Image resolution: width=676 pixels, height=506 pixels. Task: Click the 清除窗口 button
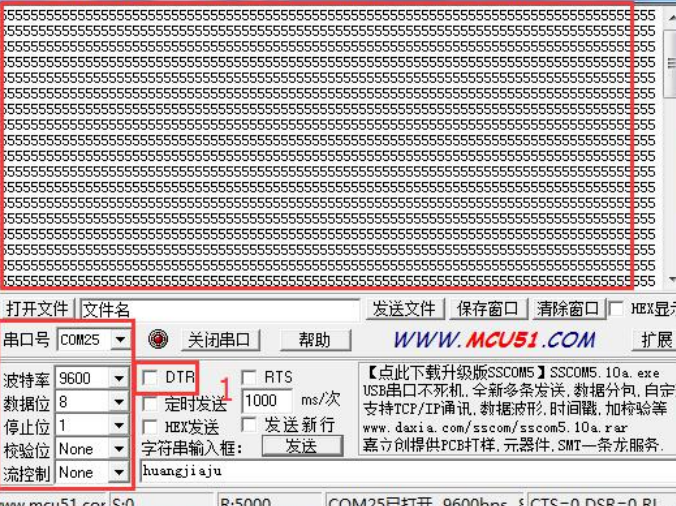[x=568, y=309]
